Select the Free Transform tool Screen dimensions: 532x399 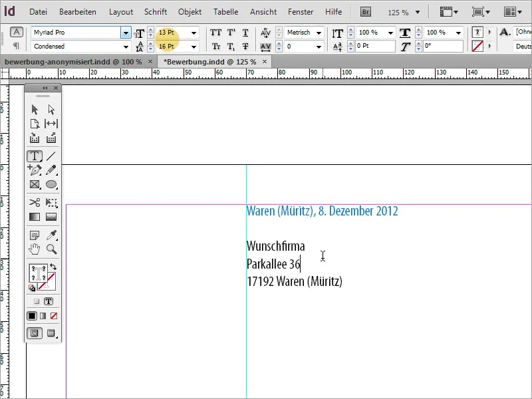click(51, 203)
